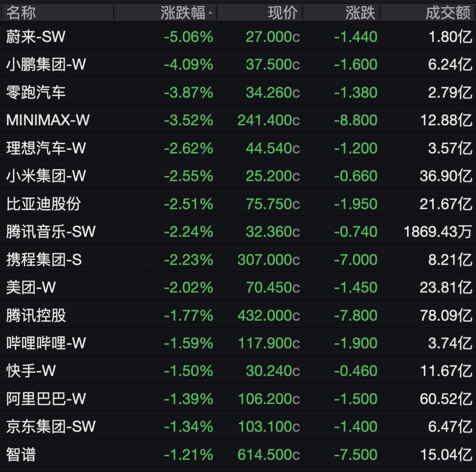
Task: Click the 103.100c current price
Action: (269, 427)
